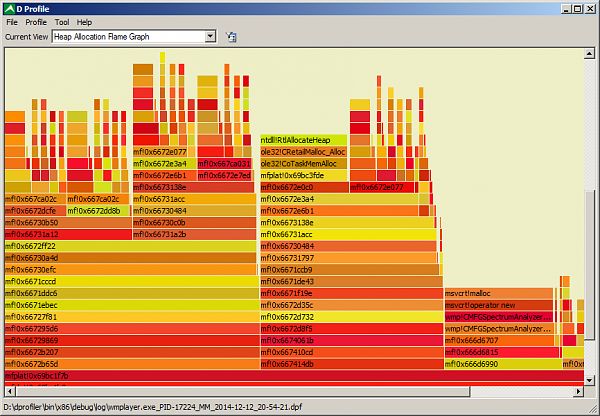Open the Help menu

pos(84,22)
